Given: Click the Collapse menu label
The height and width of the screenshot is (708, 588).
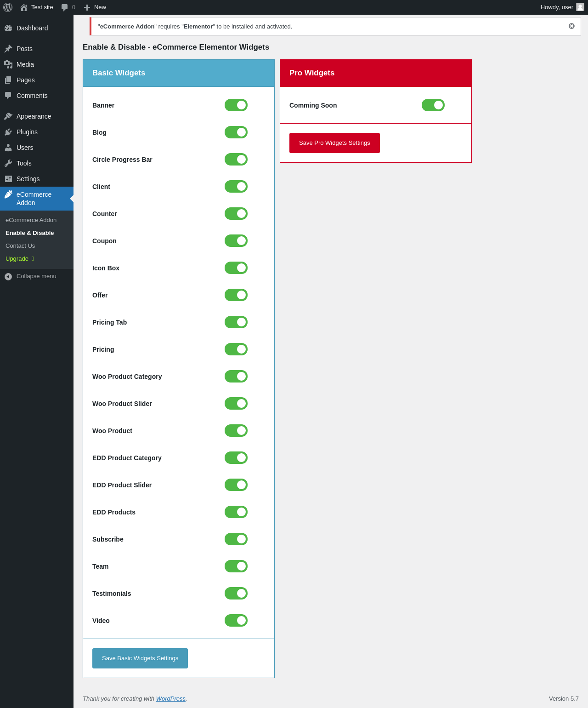Looking at the screenshot, I should 36,276.
